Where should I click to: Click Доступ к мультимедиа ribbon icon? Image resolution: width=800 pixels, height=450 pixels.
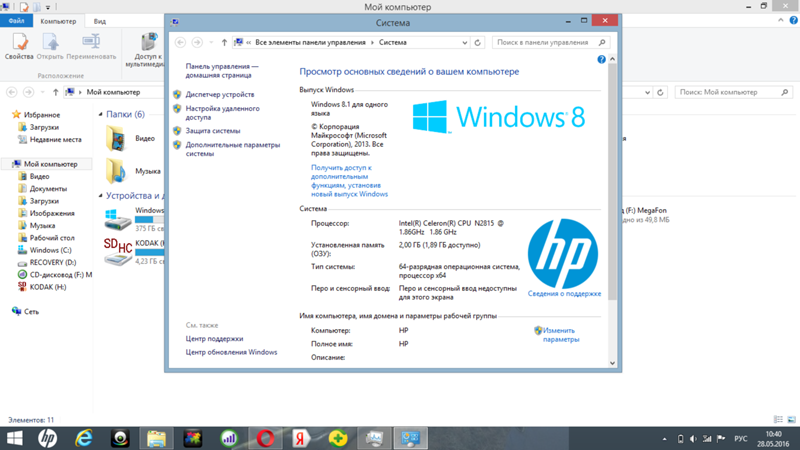pos(147,50)
